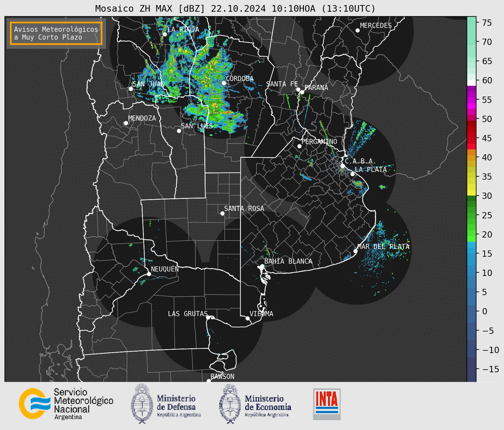Click the C.A.B.A. marker
Viewport: 504px width, 430px height.
click(x=343, y=166)
